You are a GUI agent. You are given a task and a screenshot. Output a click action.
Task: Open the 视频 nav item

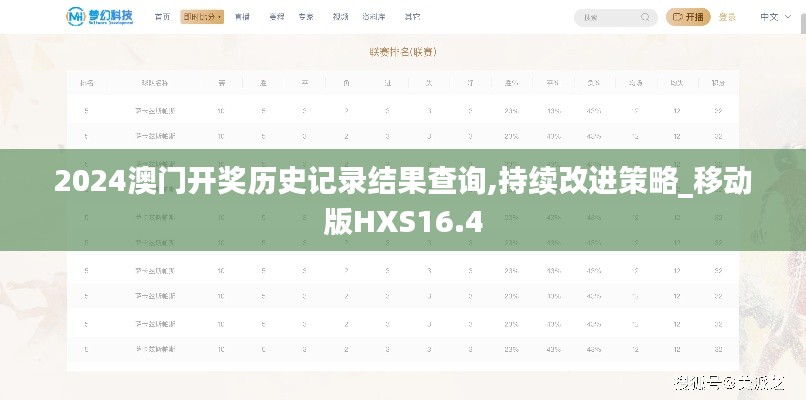point(340,16)
